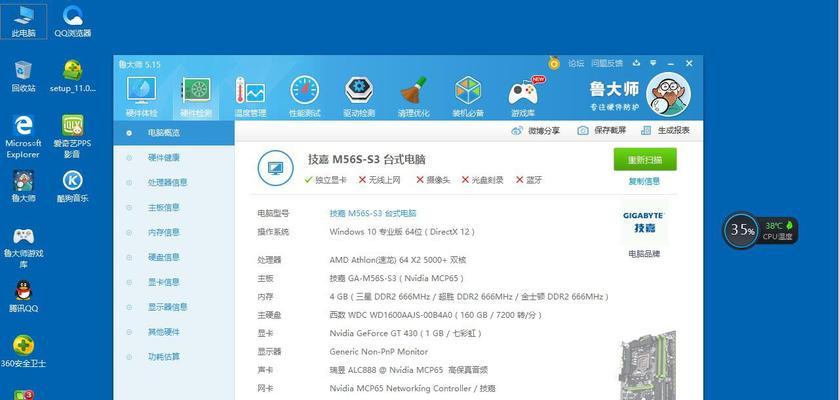Click 西数 WDC WD1600AAJS hard disk text
This screenshot has height=400, width=839.
tap(436, 315)
